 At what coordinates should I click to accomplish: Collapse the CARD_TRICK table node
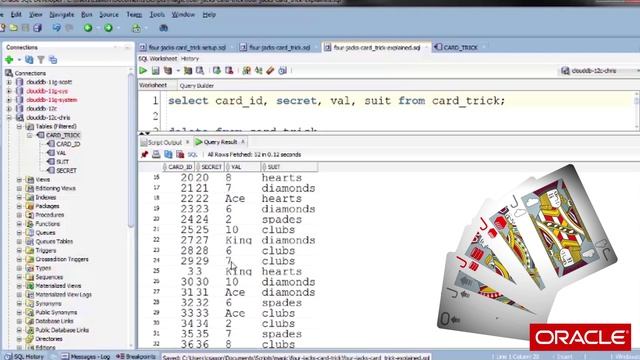[x=29, y=135]
